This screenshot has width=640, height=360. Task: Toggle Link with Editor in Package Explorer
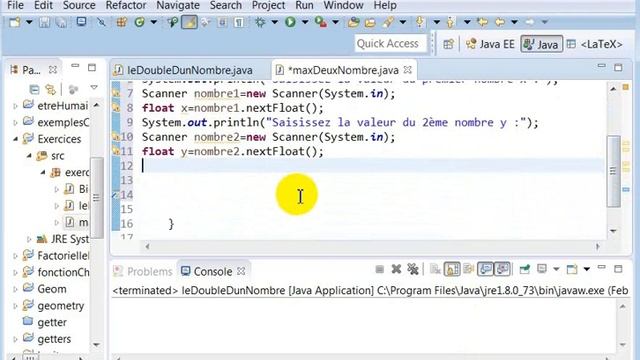pyautogui.click(x=51, y=89)
